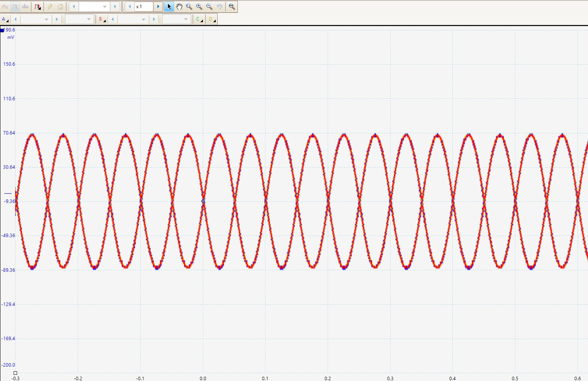Open the timebase dropdown next to home icon
Viewport: 588px width, 381px height.
[x=94, y=7]
